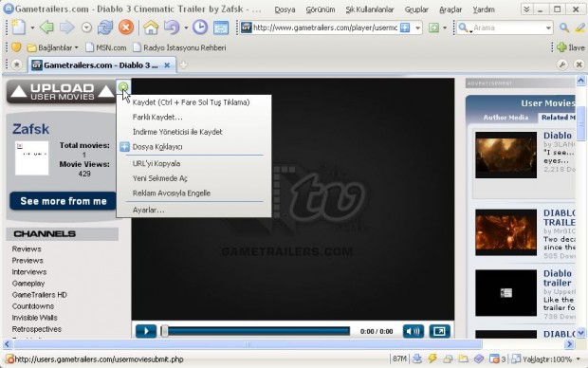
Task: Click the full screen view toolbar icon
Action: pyautogui.click(x=220, y=28)
